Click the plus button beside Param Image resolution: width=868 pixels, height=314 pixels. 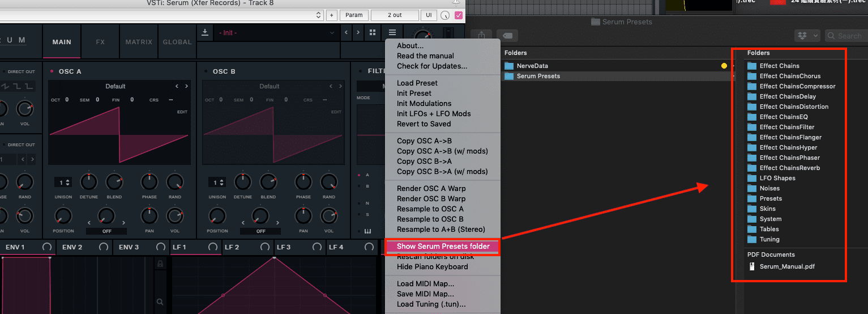pos(331,15)
